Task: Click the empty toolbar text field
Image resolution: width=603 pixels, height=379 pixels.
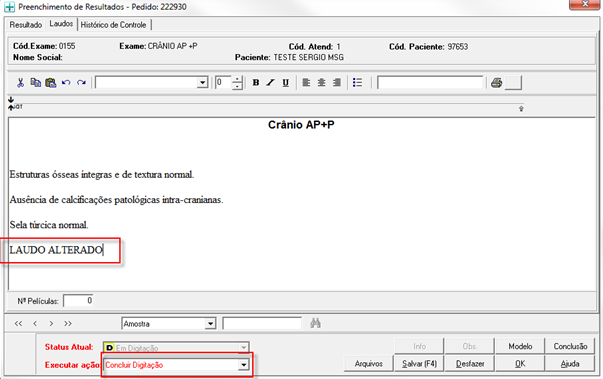Action: tap(430, 83)
